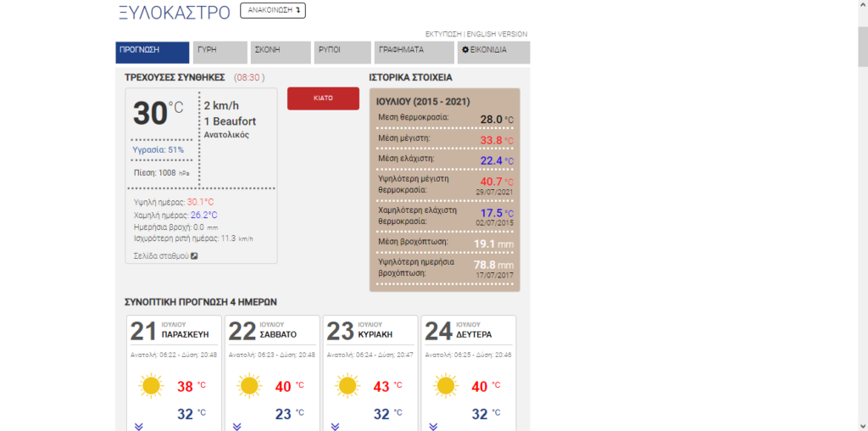Open the ENGLISH VERSION link
The width and height of the screenshot is (868, 431).
click(497, 34)
